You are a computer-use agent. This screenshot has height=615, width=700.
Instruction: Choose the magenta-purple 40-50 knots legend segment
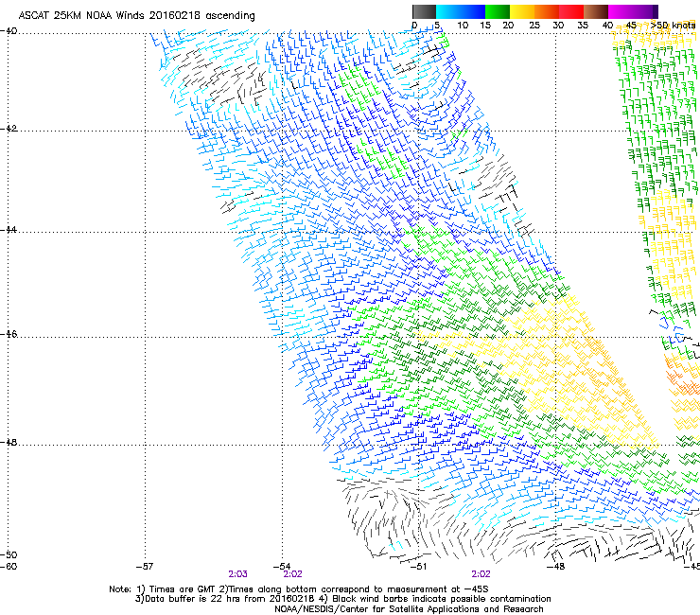[x=633, y=11]
